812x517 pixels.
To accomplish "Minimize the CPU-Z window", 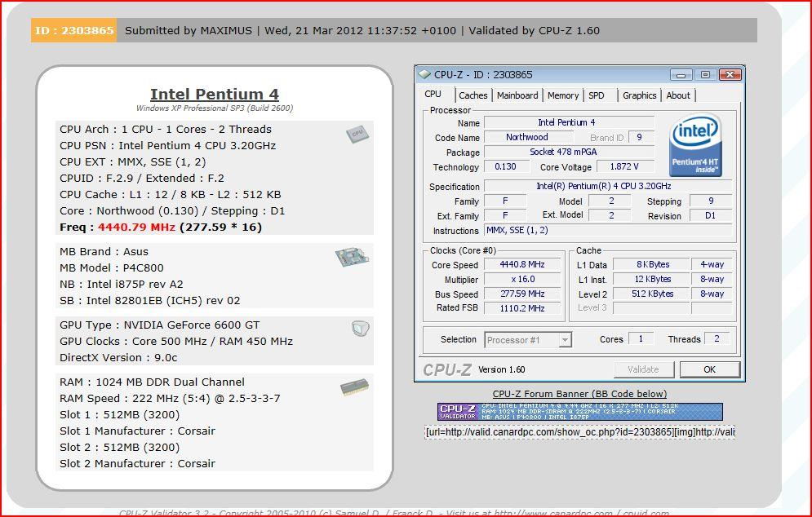I will pos(681,74).
